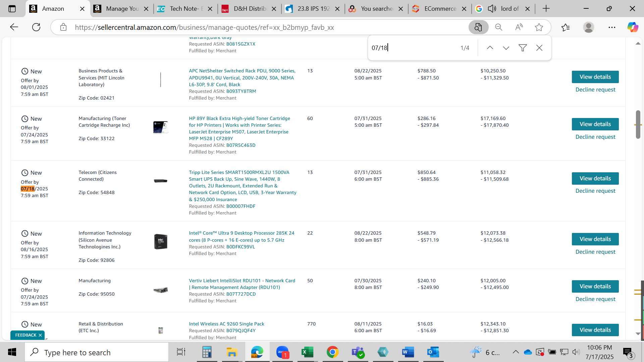Jump to previous find result

tap(490, 48)
